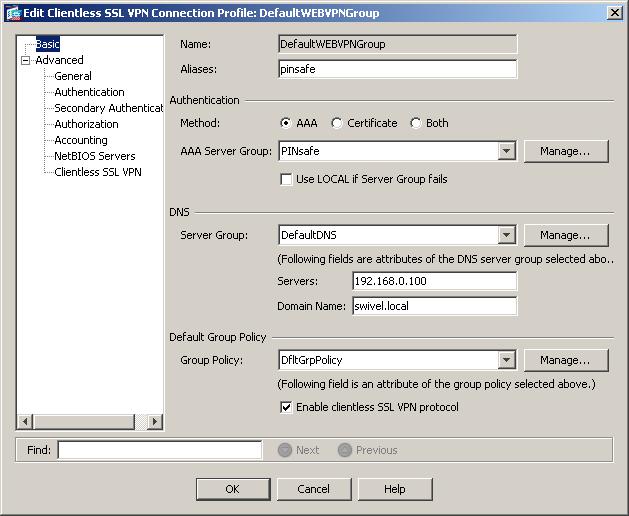Click the Next find arrow icon
This screenshot has height=516, width=629.
coord(285,450)
